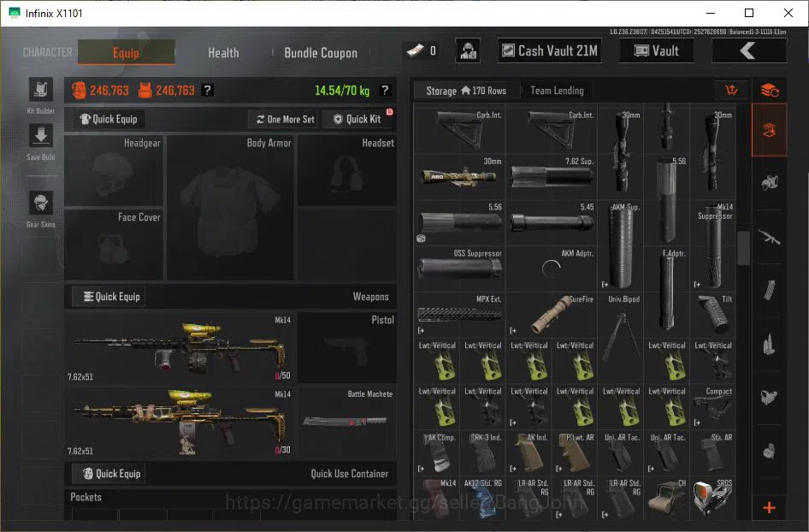Click the storage list scrollbar handle
This screenshot has width=809, height=532.
743,248
